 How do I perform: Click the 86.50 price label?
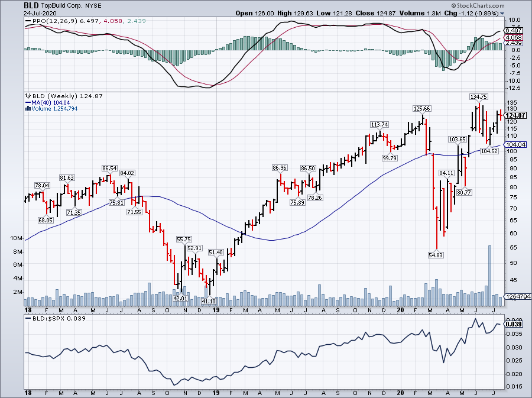coord(308,169)
